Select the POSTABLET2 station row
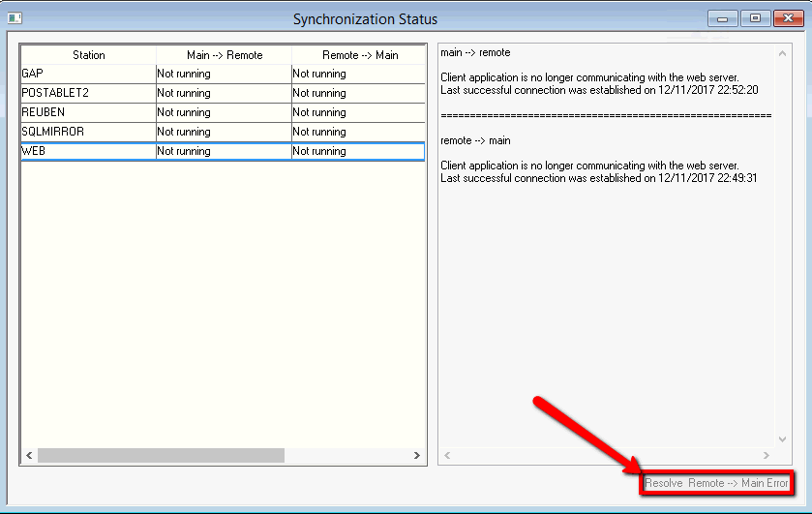The image size is (812, 514). (87, 93)
